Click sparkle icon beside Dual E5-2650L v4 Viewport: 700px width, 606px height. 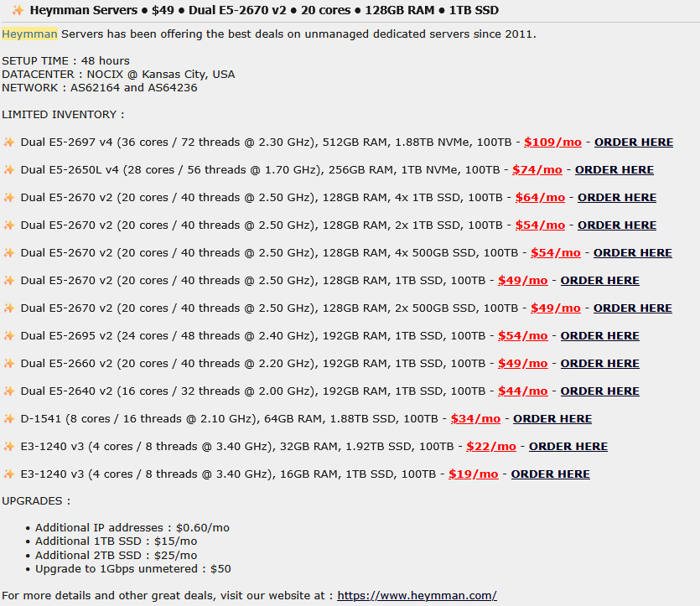tap(9, 170)
